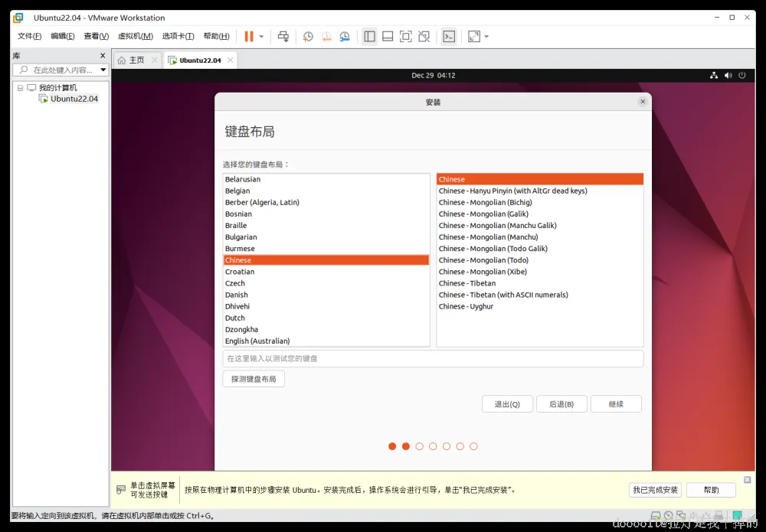Click the 后退(B) button

point(561,404)
